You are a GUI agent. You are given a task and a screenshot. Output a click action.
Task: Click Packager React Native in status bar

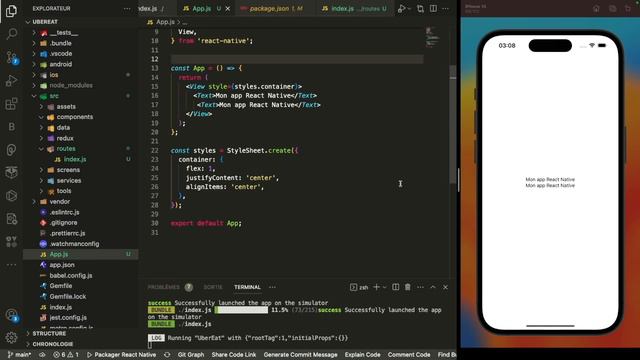(121, 355)
